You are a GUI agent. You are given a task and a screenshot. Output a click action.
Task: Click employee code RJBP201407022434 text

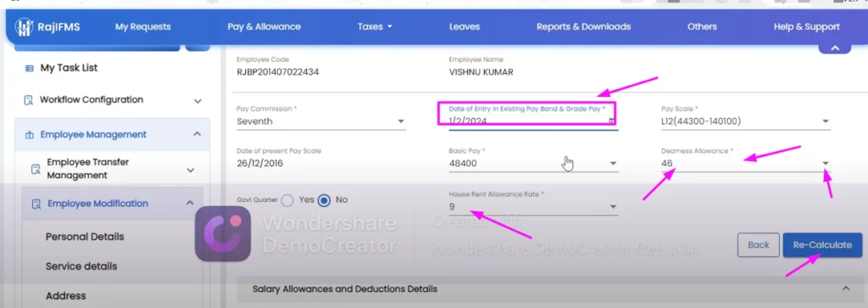click(278, 72)
